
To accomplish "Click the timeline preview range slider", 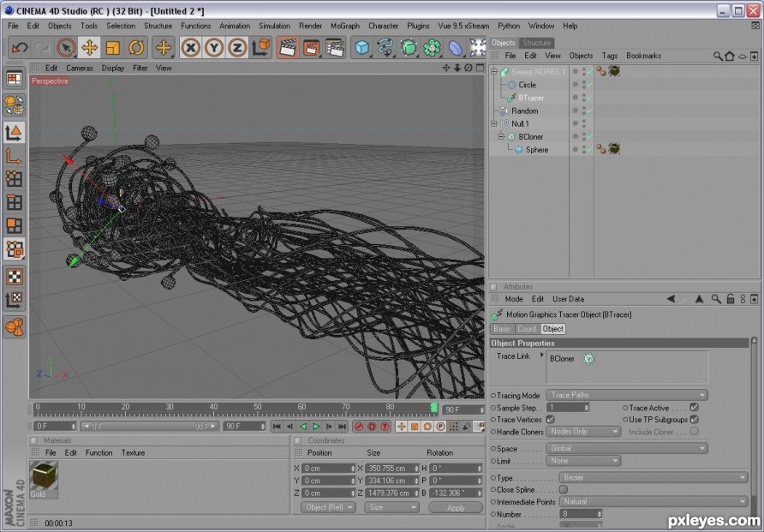I will (x=150, y=427).
